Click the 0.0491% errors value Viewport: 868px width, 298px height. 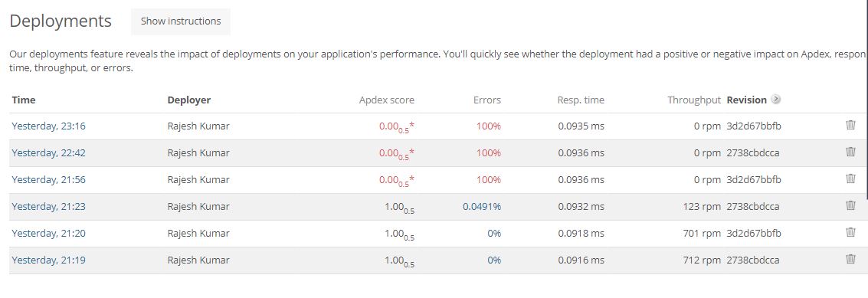click(482, 207)
